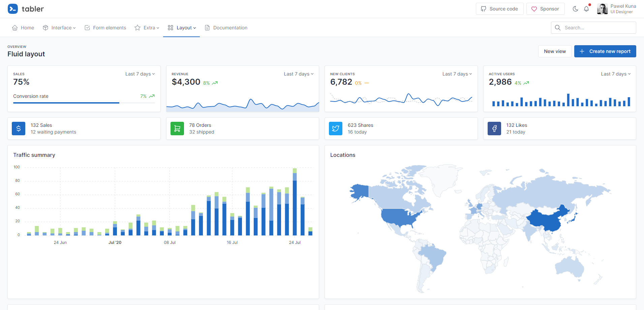Click the Revenue 8% trending up arrow

click(215, 83)
